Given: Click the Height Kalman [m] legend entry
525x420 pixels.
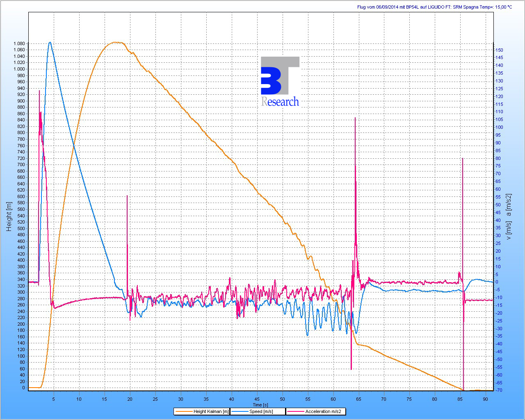Looking at the screenshot, I should pyautogui.click(x=202, y=411).
